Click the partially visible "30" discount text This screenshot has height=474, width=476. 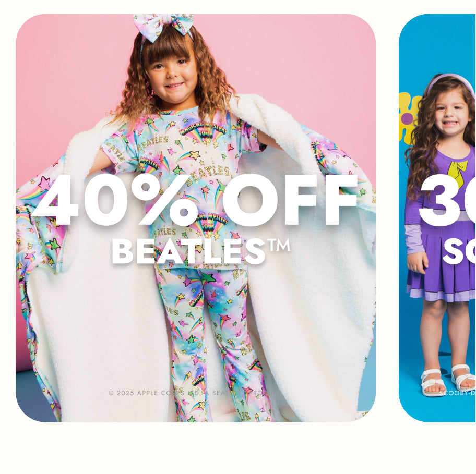(x=448, y=200)
